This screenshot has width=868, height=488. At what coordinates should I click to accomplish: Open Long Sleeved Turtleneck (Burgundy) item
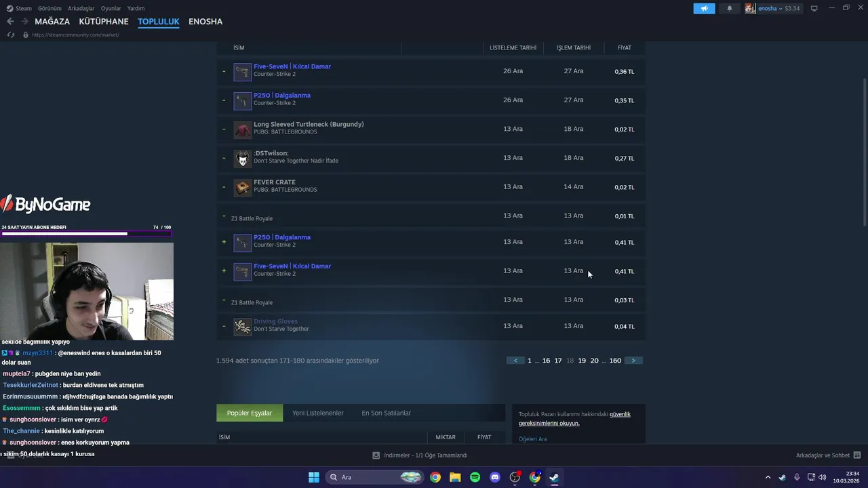309,124
